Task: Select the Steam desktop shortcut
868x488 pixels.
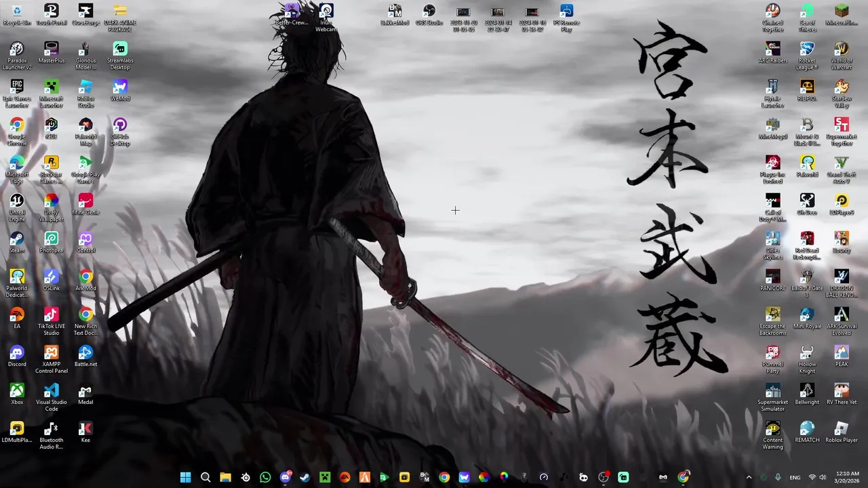Action: tap(17, 243)
